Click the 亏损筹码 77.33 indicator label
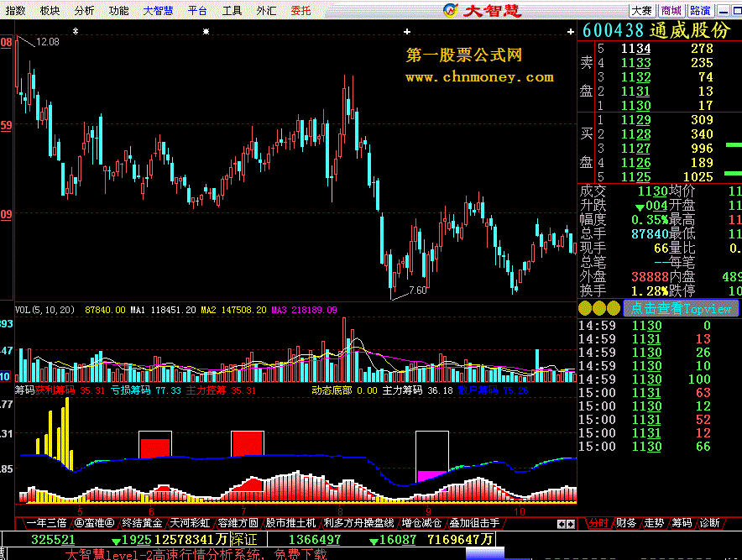This screenshot has width=742, height=560. tap(146, 390)
